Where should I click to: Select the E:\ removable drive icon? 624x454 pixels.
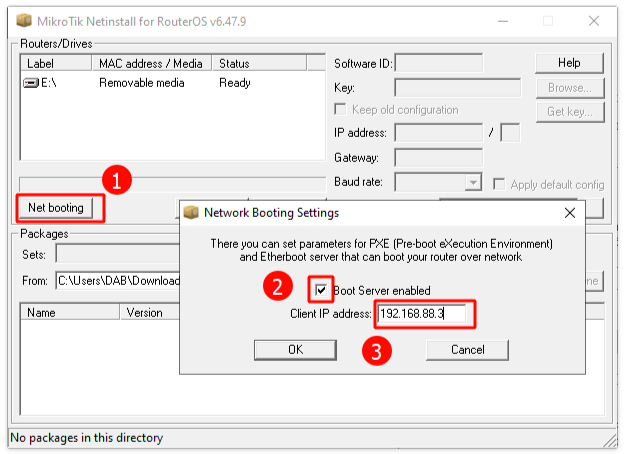tap(31, 83)
